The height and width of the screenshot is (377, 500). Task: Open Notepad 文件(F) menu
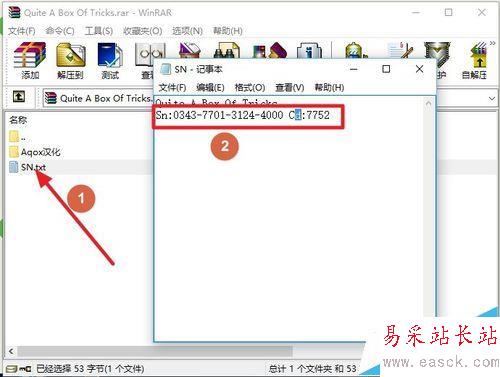pyautogui.click(x=172, y=88)
